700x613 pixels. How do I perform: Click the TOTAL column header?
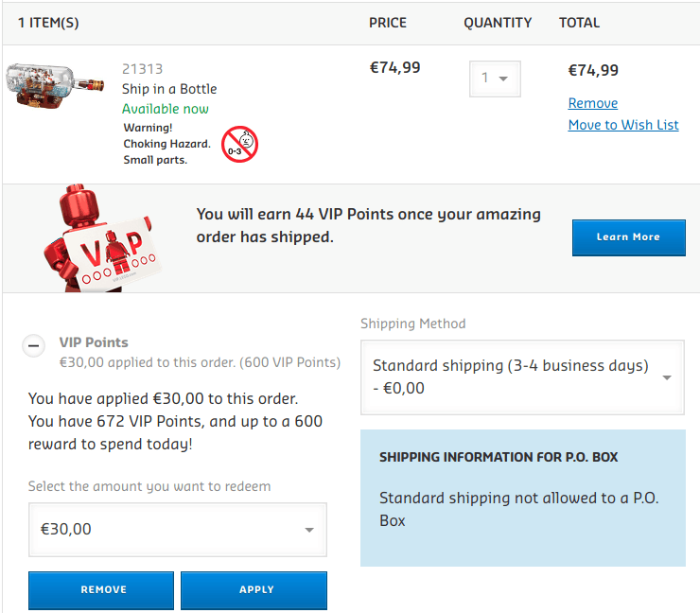coord(579,23)
